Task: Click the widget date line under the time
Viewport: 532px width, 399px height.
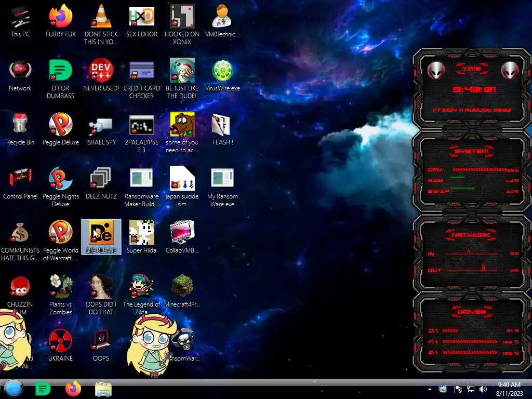Action: (472, 110)
